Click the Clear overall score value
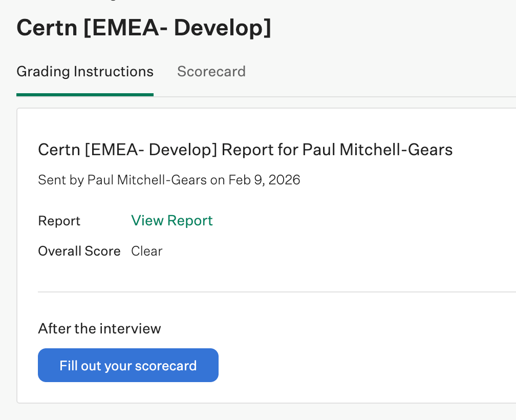Image resolution: width=516 pixels, height=420 pixels. (147, 251)
